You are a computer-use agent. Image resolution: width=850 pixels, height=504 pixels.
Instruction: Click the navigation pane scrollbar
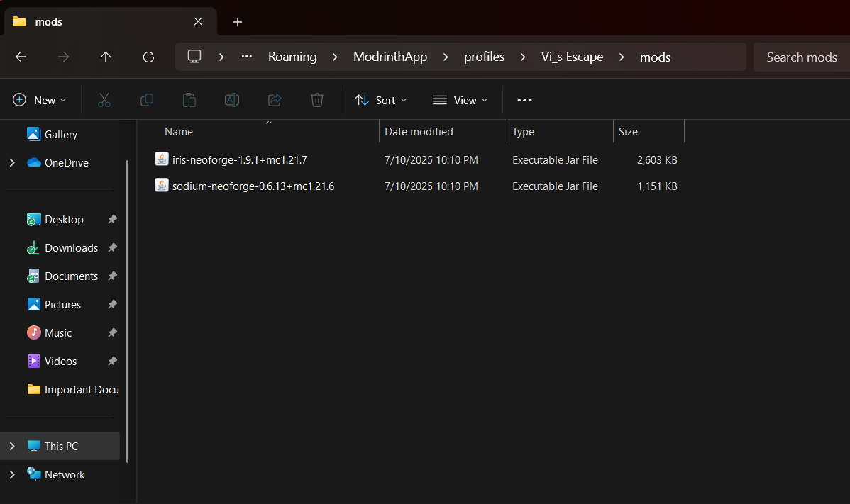click(128, 311)
